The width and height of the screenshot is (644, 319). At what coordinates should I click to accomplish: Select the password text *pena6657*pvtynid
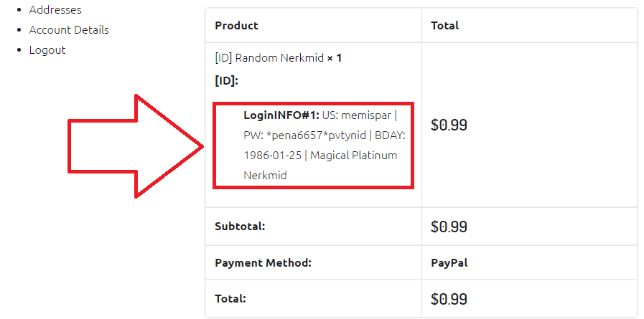[x=317, y=135]
